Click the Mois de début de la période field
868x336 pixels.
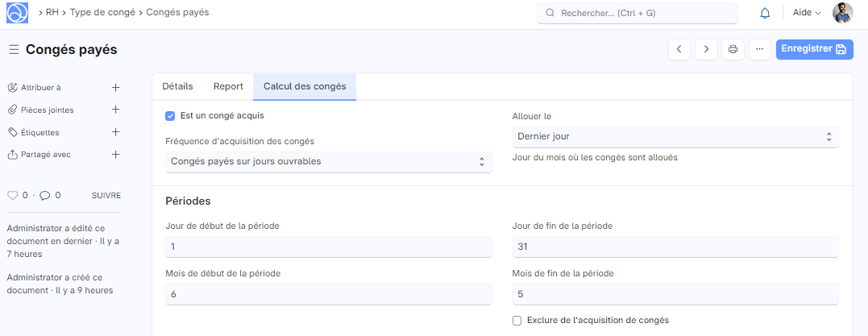click(328, 294)
